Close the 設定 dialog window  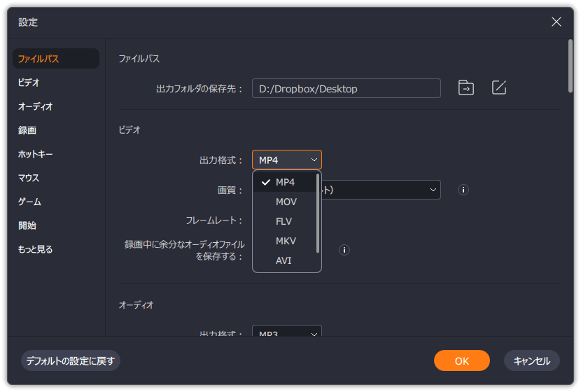click(556, 22)
